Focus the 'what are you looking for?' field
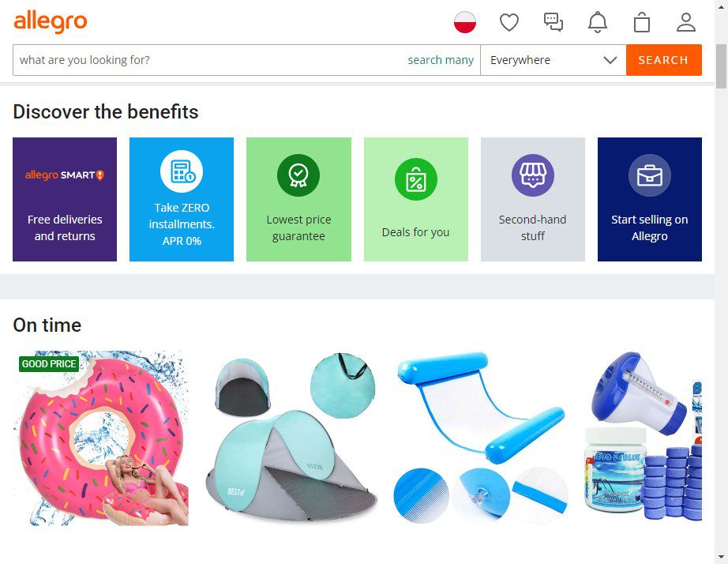728x564 pixels. (211, 60)
